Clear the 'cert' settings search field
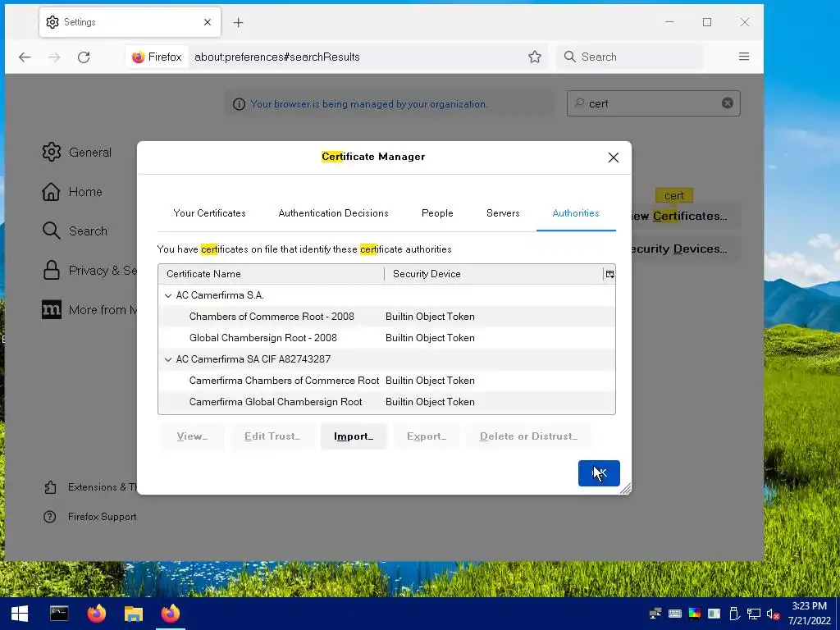The image size is (840, 630). (727, 103)
